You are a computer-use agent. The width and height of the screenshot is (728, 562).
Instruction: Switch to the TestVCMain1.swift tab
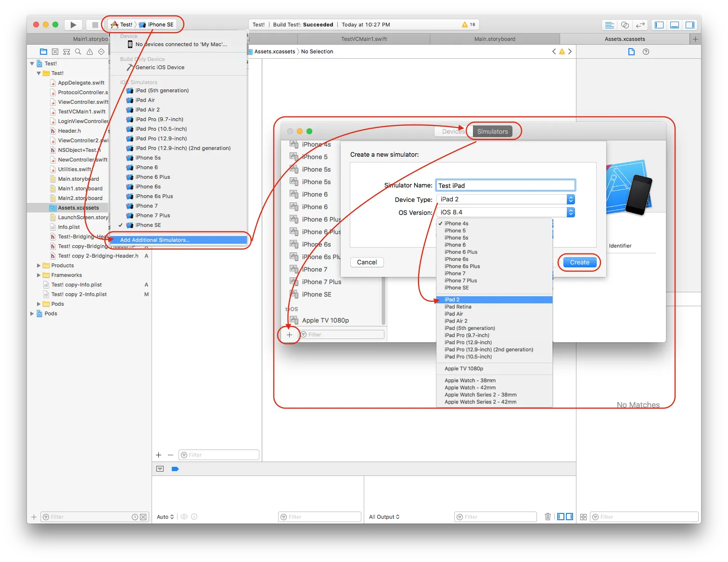(364, 39)
